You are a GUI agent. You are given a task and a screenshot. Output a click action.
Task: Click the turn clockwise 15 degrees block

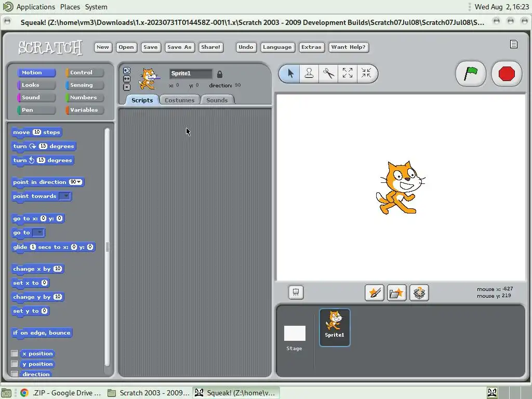click(44, 146)
